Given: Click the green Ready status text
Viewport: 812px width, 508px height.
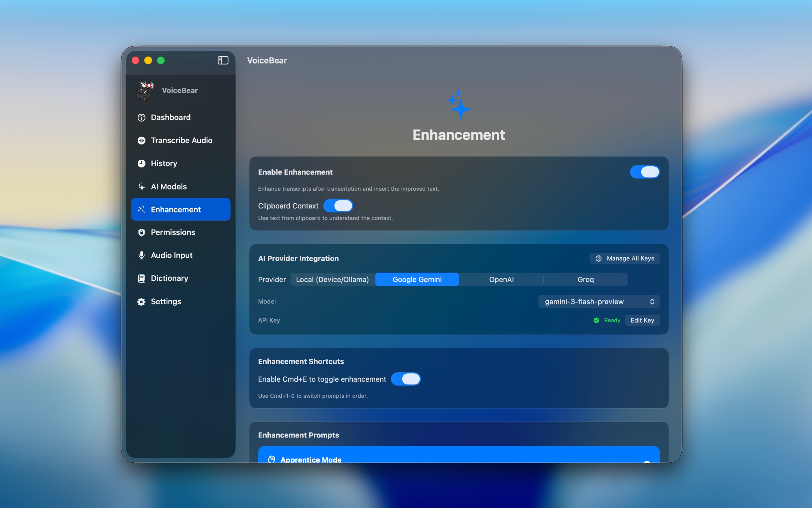Looking at the screenshot, I should click(x=612, y=320).
